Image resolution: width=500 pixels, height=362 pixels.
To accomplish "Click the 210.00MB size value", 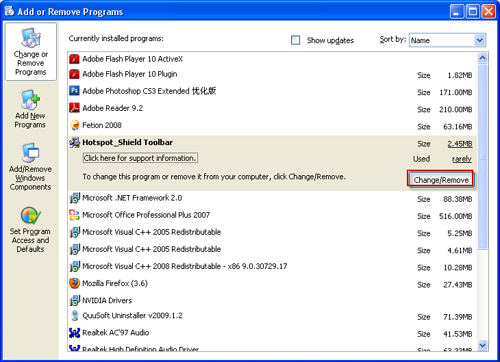I will pyautogui.click(x=455, y=110).
